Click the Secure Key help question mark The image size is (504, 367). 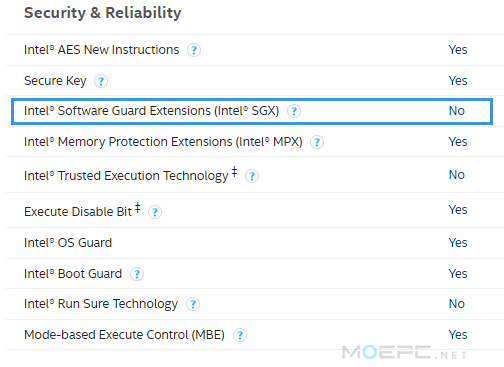[x=101, y=81]
